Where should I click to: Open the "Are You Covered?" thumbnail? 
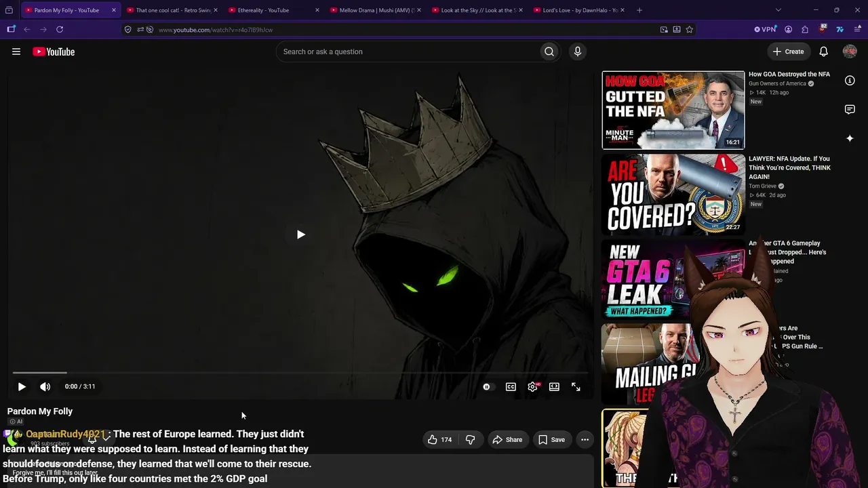673,194
